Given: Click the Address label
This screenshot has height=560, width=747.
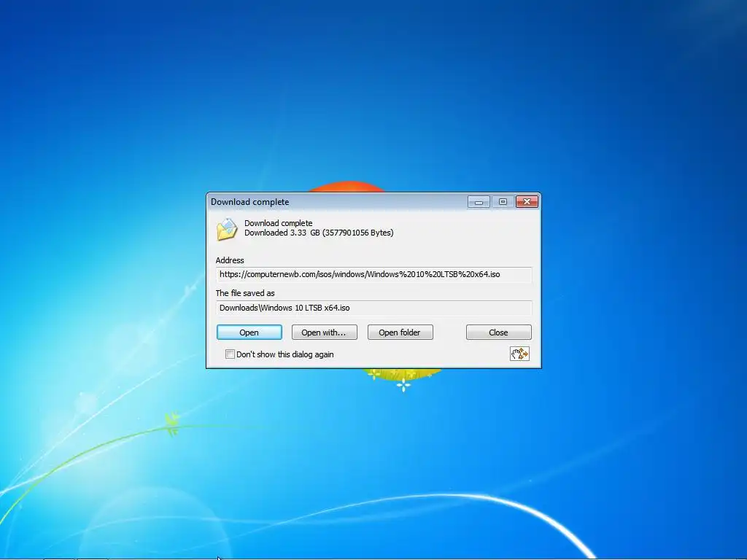Looking at the screenshot, I should (x=230, y=260).
